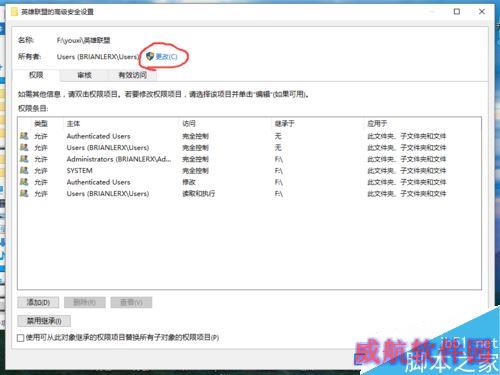Click the F:\ inherited-from cell on the SYSTEM row
This screenshot has width=500, height=375.
279,171
